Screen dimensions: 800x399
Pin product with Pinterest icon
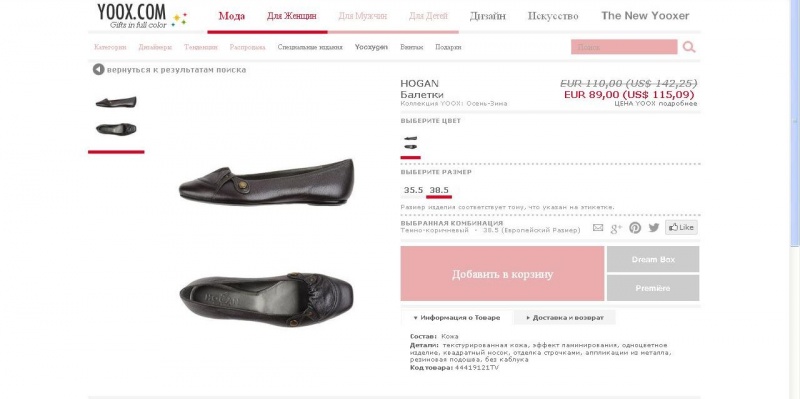pyautogui.click(x=635, y=228)
